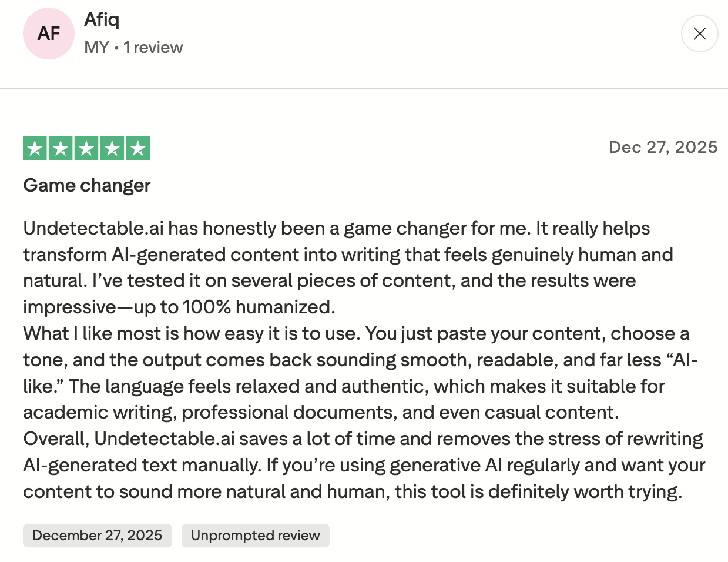Image resolution: width=728 pixels, height=562 pixels.
Task: Close the review popup with the X
Action: tap(699, 34)
